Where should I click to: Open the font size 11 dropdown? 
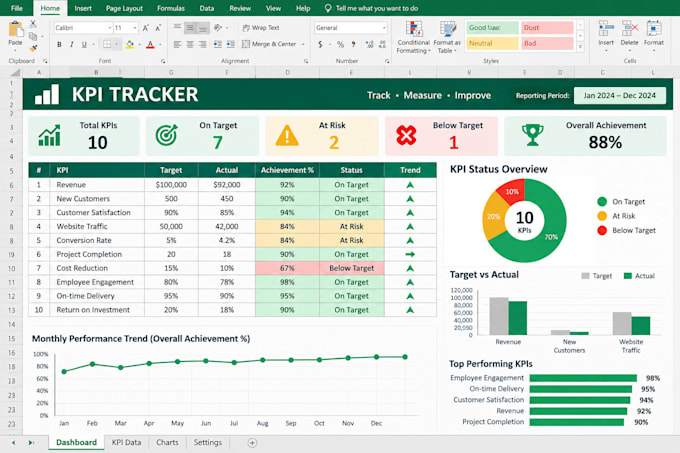pos(135,28)
